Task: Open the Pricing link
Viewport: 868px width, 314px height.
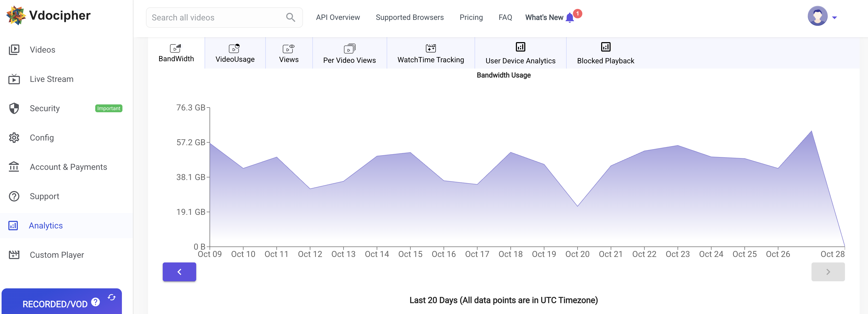Action: [x=471, y=17]
